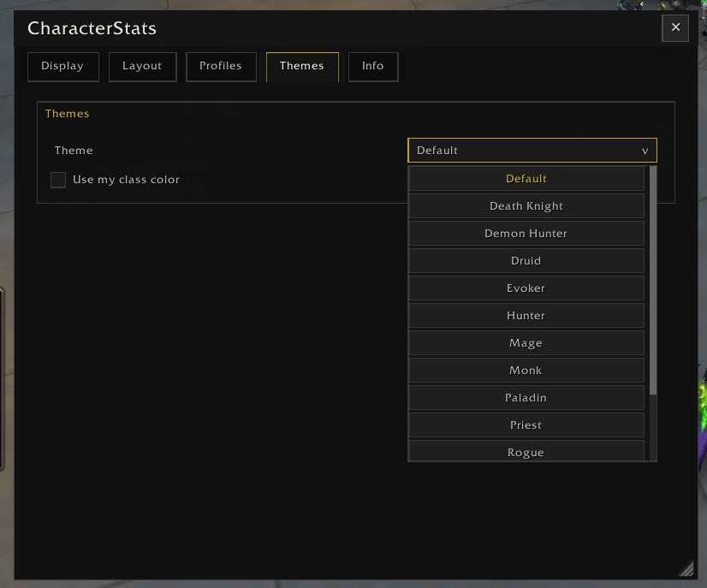Screen dimensions: 707x588
Task: Open the Info tab
Action: point(372,67)
